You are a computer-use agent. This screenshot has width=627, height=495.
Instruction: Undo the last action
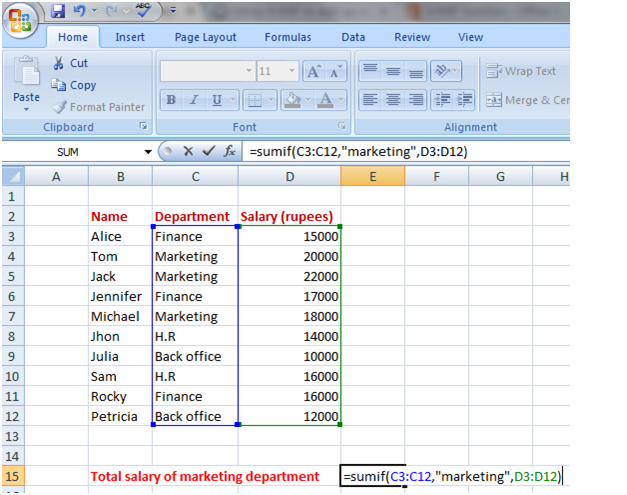tap(80, 11)
